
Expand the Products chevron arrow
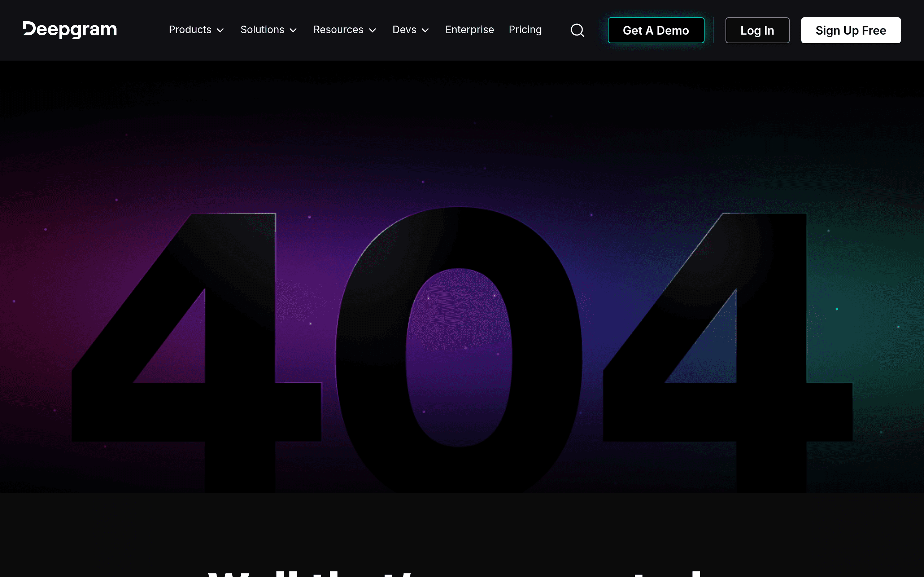point(220,31)
